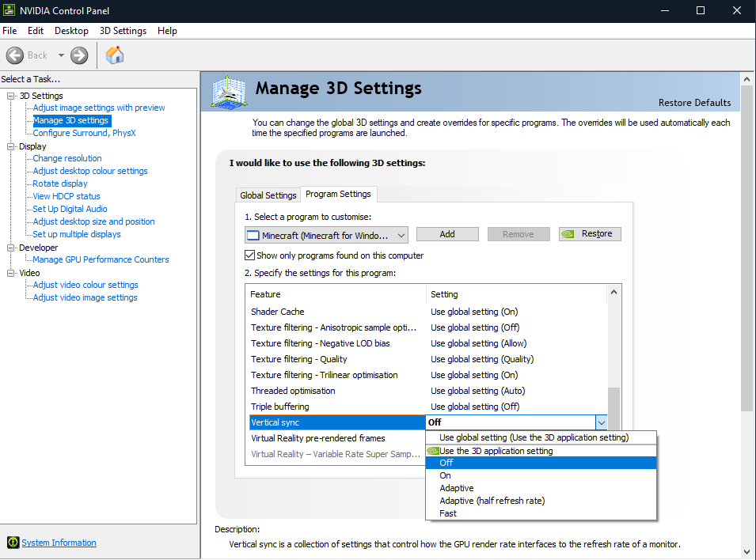Choose Use global setting option in dropdown
Image resolution: width=756 pixels, height=560 pixels.
pos(541,437)
